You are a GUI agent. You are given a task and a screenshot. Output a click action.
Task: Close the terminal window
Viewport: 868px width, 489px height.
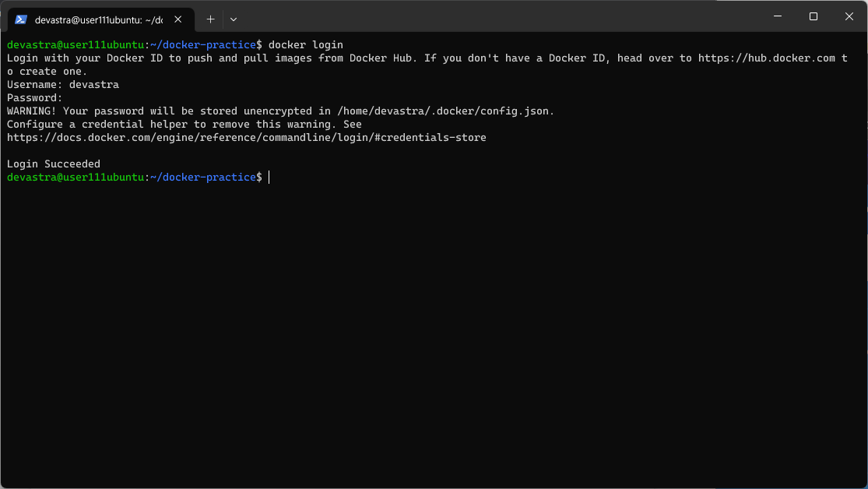pyautogui.click(x=849, y=16)
